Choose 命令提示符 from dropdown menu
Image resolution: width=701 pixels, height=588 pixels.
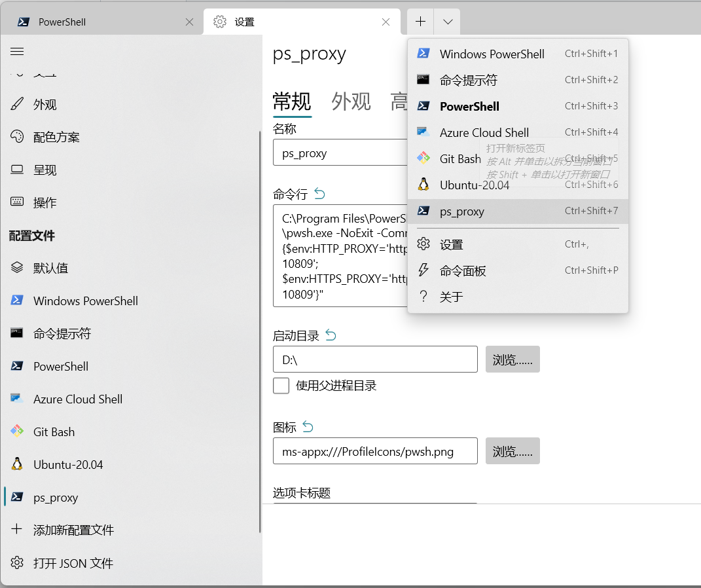pos(518,80)
